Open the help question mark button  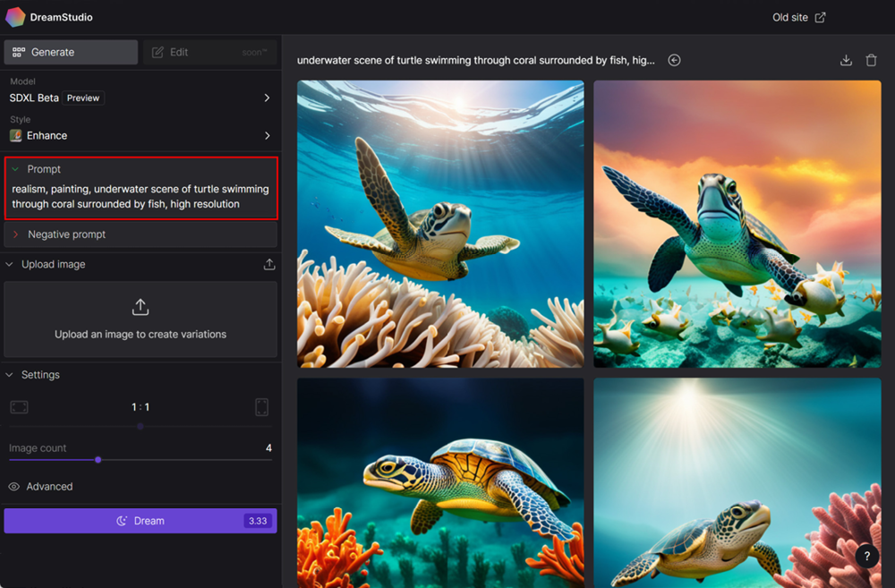coord(867,556)
